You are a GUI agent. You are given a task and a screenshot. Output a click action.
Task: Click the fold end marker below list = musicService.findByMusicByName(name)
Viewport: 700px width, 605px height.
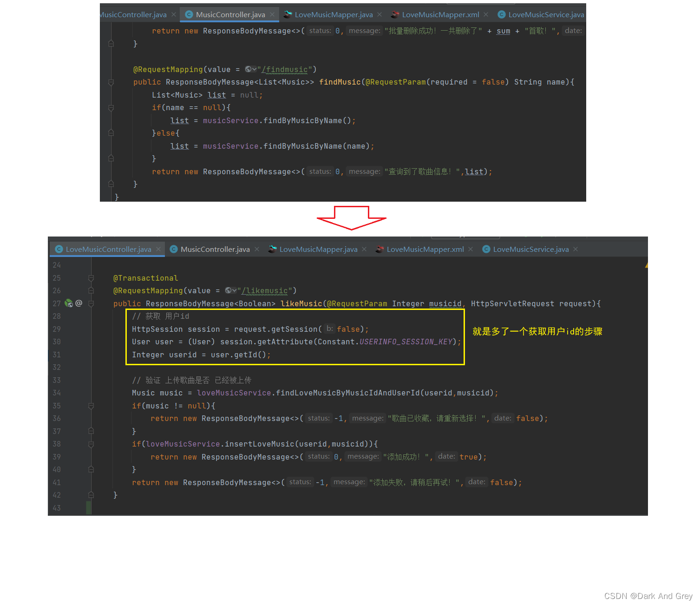tap(111, 158)
